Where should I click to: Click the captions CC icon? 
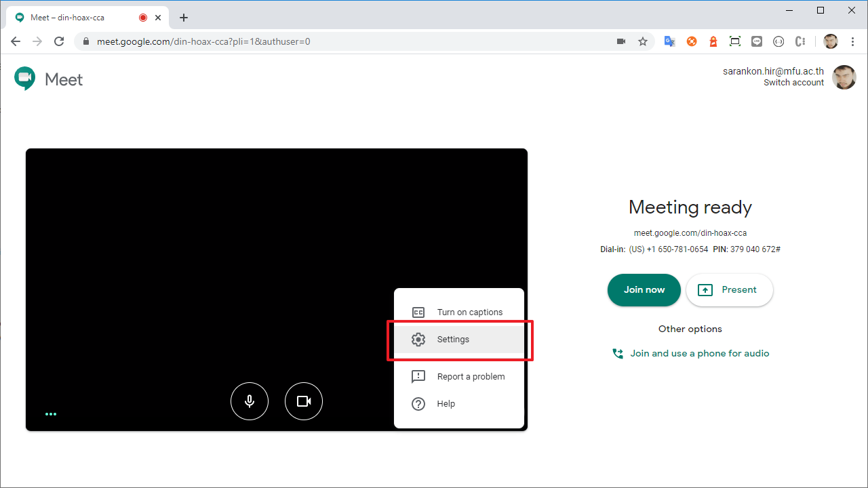click(418, 312)
